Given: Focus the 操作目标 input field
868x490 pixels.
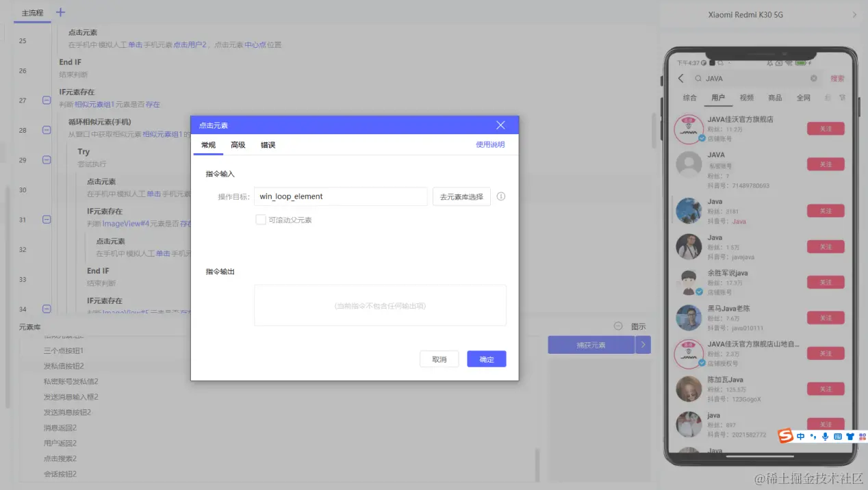Looking at the screenshot, I should (x=341, y=196).
